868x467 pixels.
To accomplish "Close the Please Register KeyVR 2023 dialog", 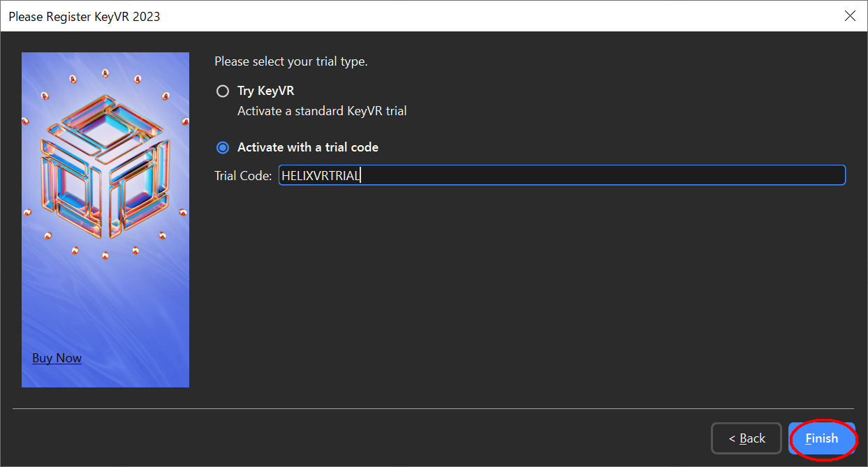I will point(850,16).
